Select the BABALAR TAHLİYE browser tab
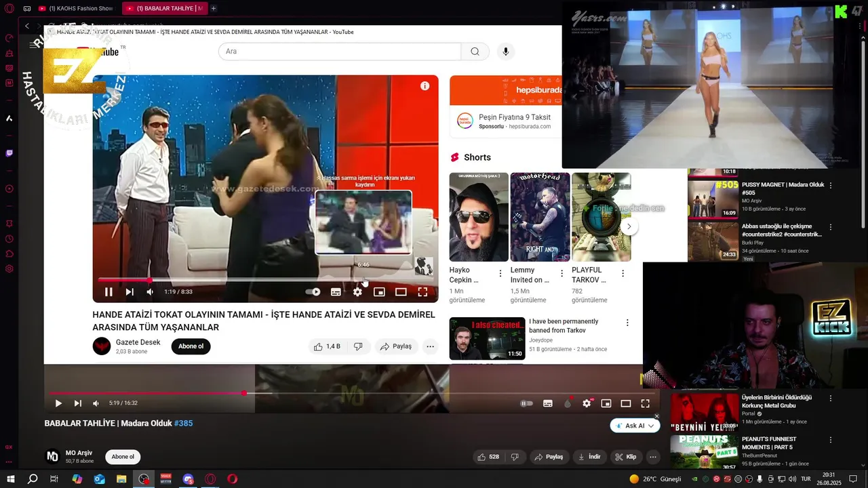Screen dimensions: 868x488 [164, 9]
